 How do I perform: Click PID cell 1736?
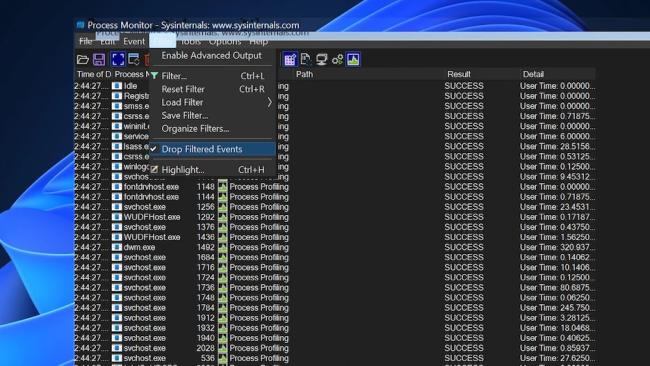206,288
